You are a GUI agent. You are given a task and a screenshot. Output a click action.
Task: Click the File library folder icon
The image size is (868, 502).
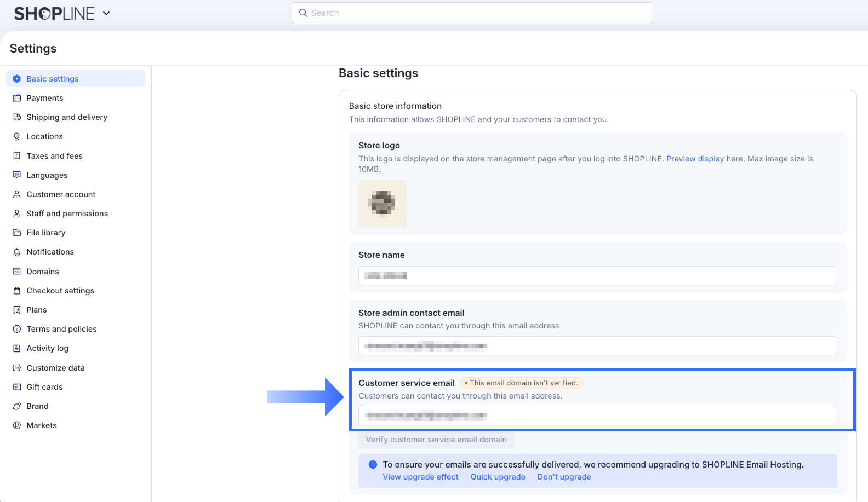(x=17, y=233)
